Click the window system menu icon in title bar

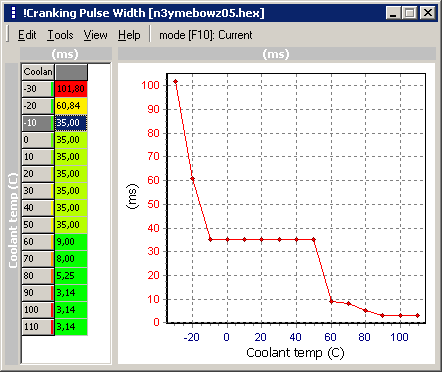13,13
